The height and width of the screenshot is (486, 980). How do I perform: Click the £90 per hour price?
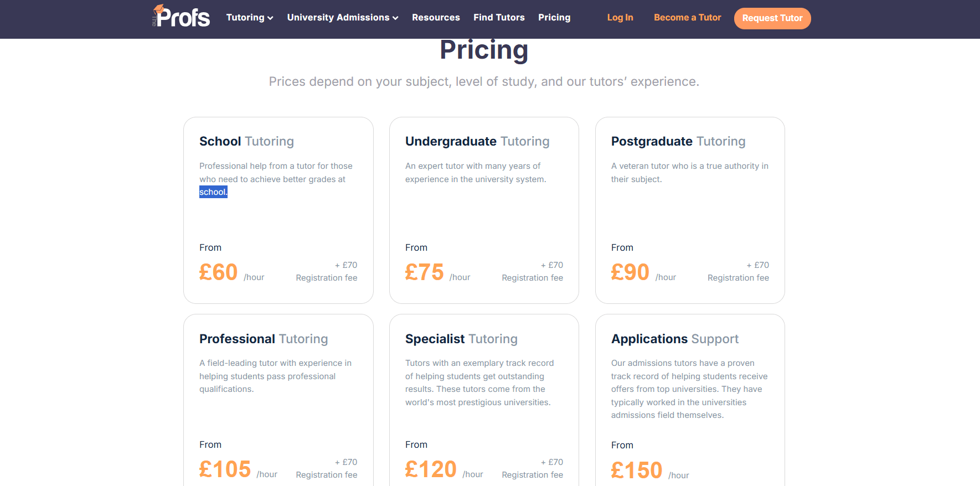(630, 272)
